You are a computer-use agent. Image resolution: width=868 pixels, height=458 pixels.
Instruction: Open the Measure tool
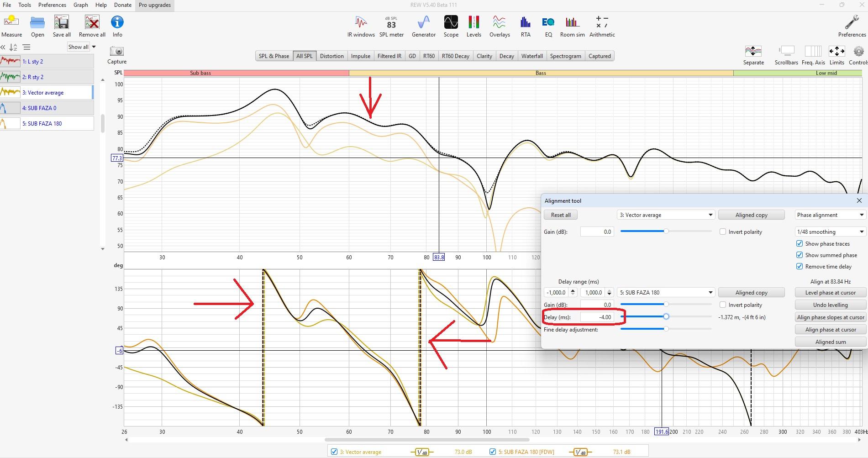tap(11, 26)
